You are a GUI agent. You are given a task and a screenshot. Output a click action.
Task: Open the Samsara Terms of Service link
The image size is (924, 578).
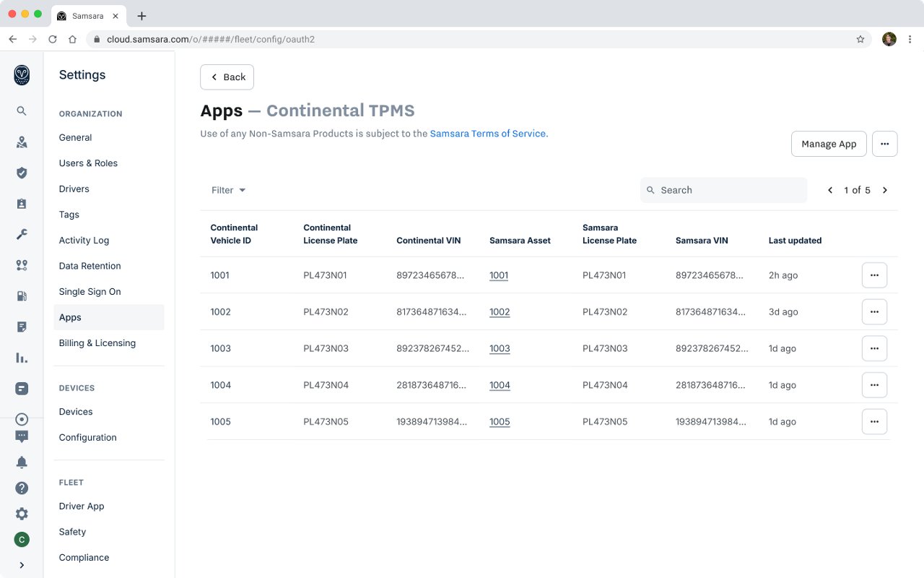tap(488, 134)
